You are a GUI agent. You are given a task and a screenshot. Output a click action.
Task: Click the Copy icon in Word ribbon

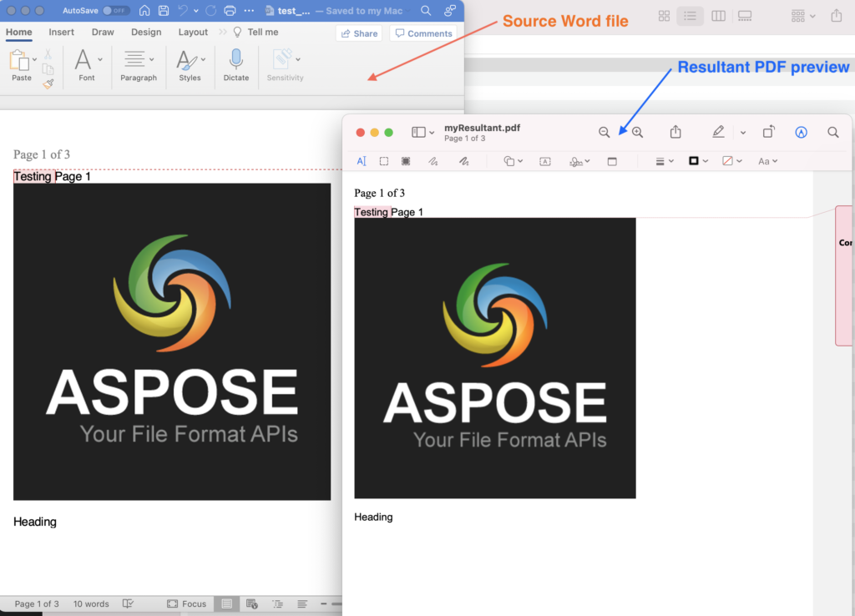(x=48, y=69)
